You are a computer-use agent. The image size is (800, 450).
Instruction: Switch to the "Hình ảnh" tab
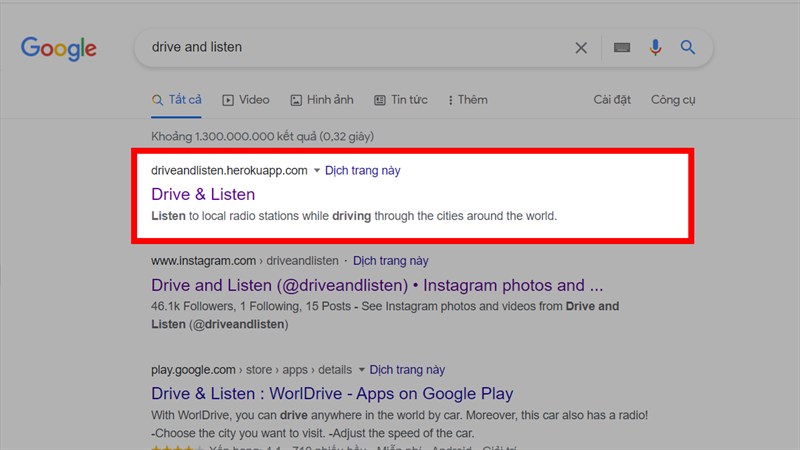coord(322,100)
